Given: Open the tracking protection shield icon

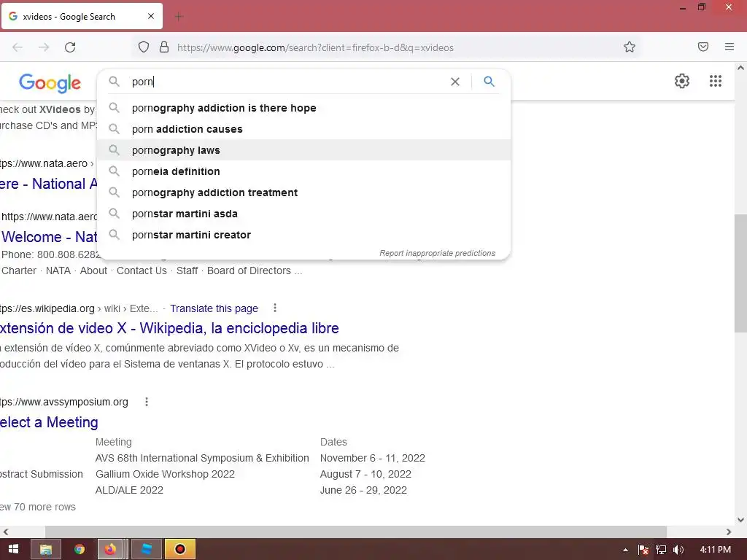Looking at the screenshot, I should tap(144, 47).
